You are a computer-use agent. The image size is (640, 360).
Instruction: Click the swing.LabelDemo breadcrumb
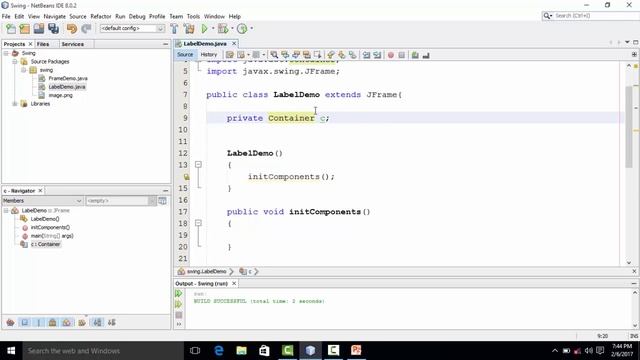point(206,271)
